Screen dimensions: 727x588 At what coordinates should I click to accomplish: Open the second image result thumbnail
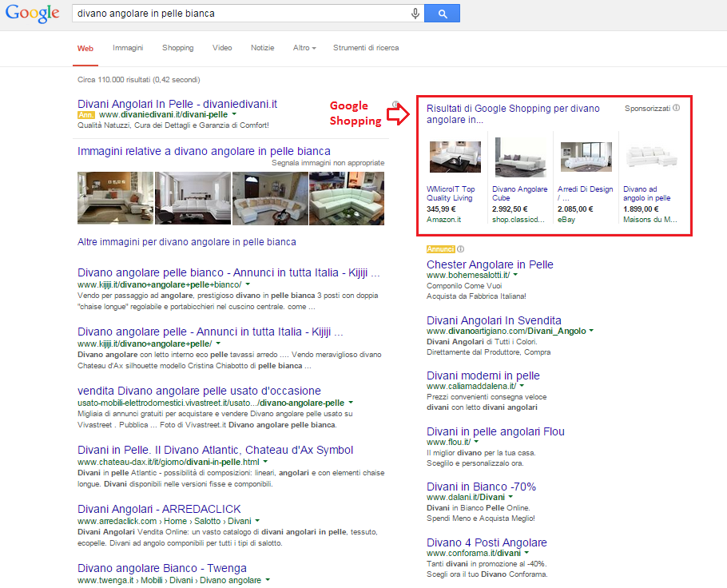pos(193,198)
